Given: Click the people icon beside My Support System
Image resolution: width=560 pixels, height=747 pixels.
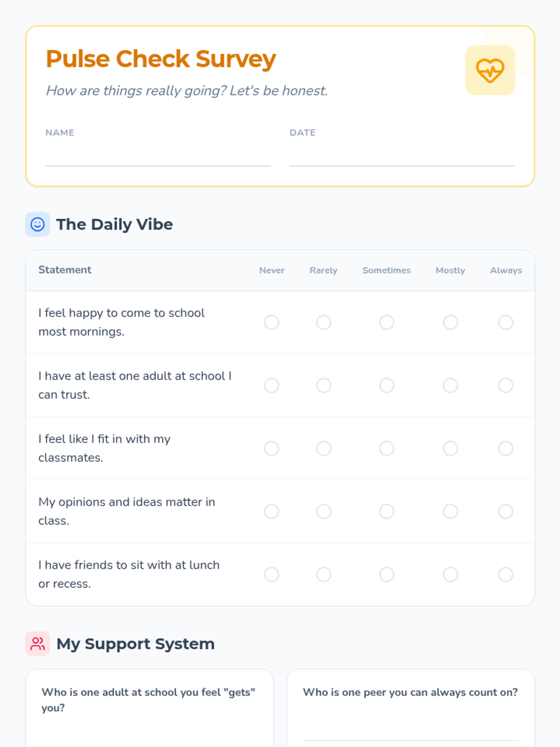Looking at the screenshot, I should [x=37, y=644].
